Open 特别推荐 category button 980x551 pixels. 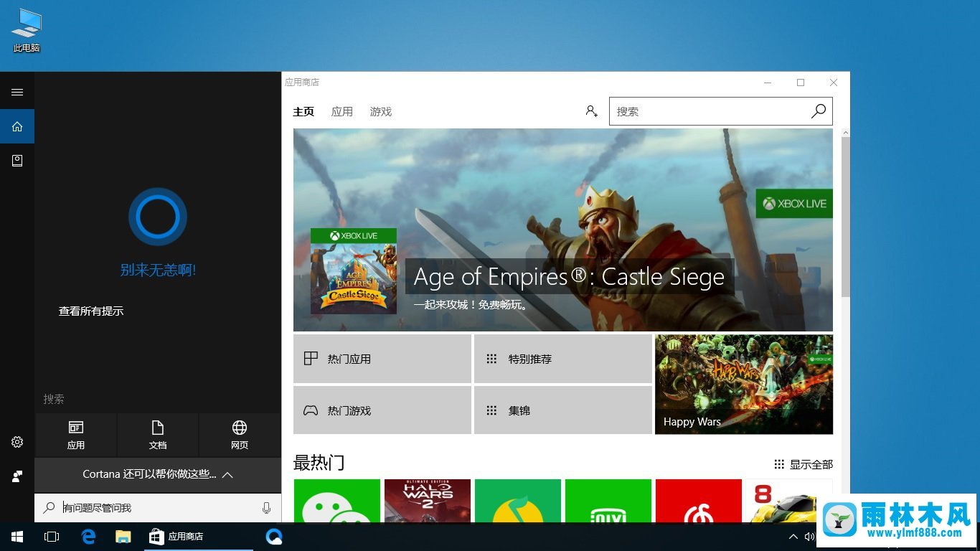[563, 359]
